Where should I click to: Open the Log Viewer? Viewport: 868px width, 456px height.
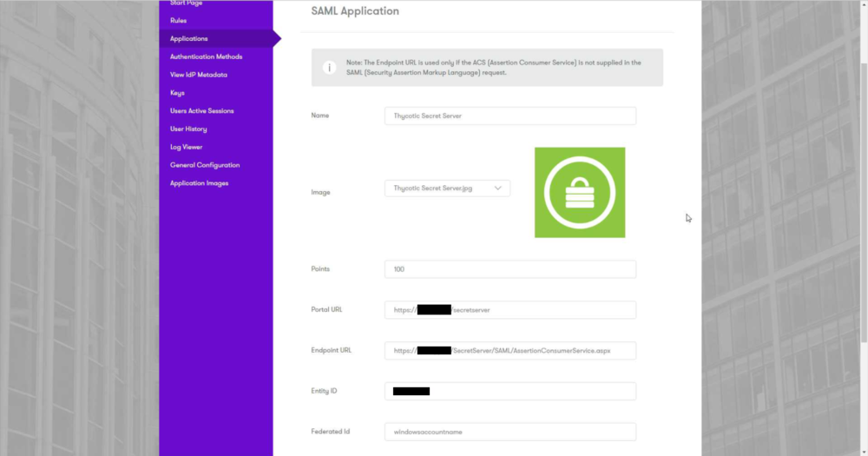click(186, 148)
